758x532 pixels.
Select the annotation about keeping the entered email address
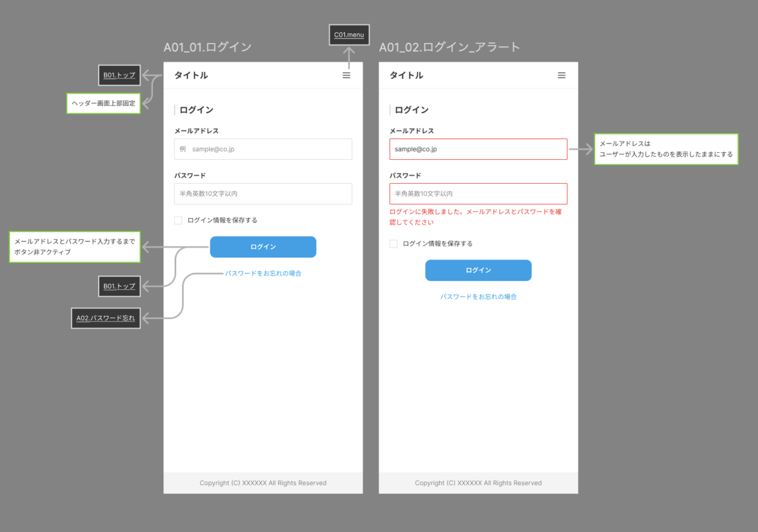point(666,149)
